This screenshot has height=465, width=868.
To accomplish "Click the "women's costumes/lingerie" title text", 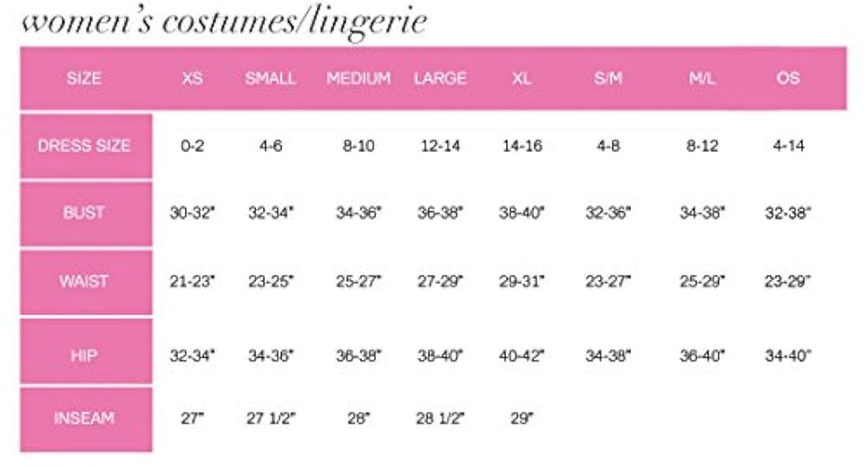I will point(223,21).
